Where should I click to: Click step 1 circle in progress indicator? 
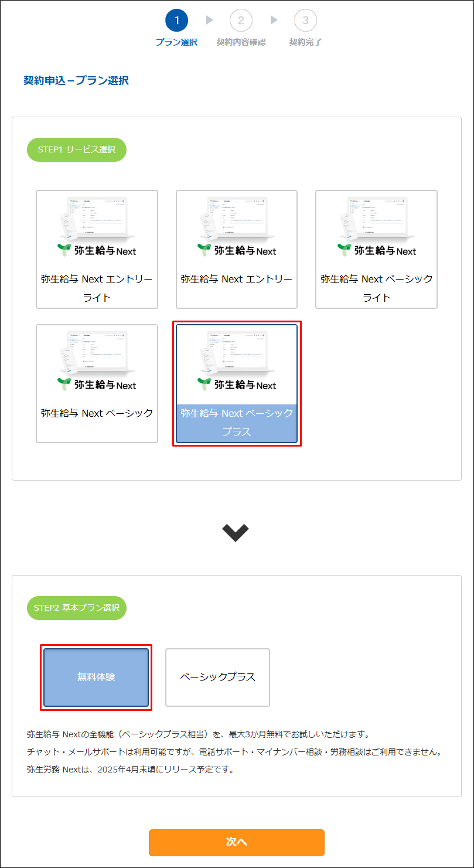click(176, 21)
